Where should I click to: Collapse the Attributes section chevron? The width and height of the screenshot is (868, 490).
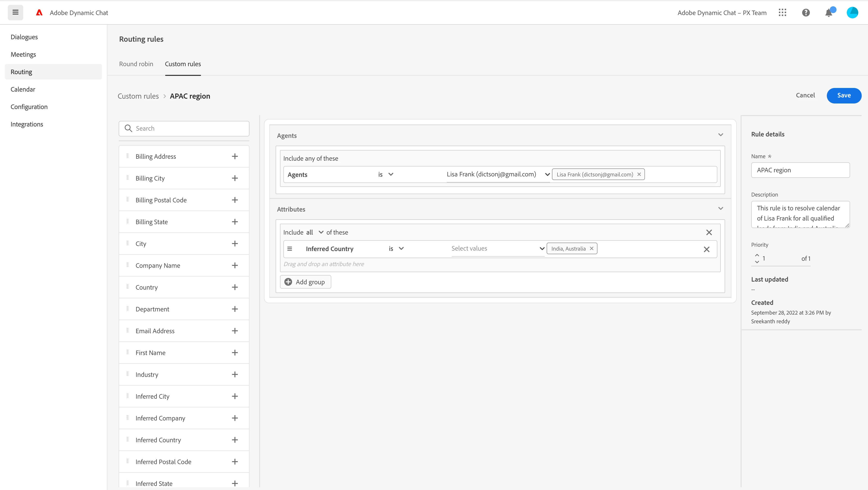pos(721,208)
